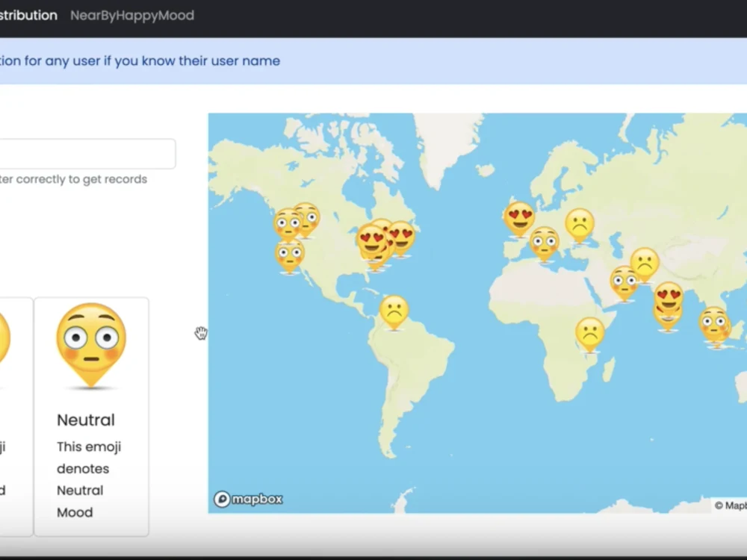747x560 pixels.
Task: Click the "ter correctly to get records" hint text
Action: coord(73,179)
